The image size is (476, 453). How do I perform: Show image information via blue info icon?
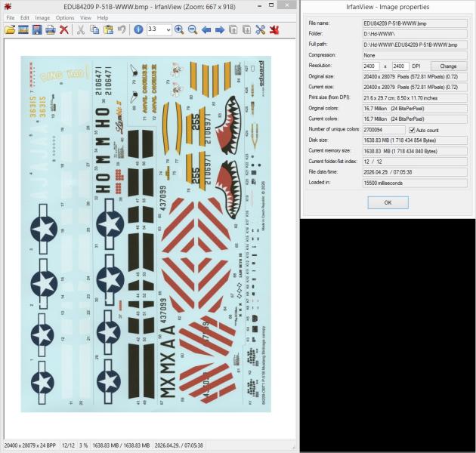tap(138, 29)
